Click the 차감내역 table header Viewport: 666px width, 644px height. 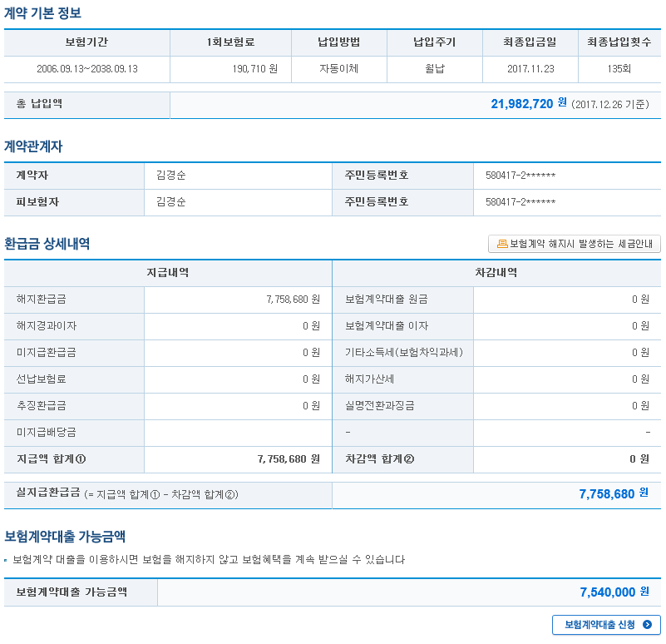496,273
